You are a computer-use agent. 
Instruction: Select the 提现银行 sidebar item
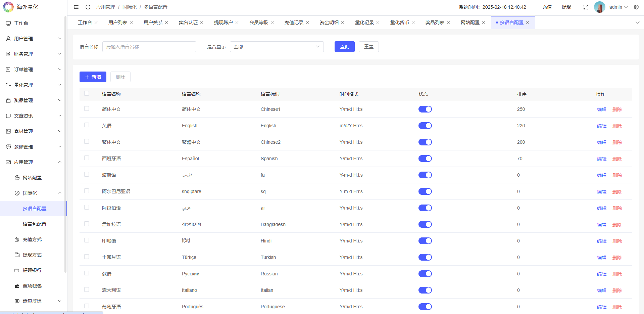[x=32, y=270]
